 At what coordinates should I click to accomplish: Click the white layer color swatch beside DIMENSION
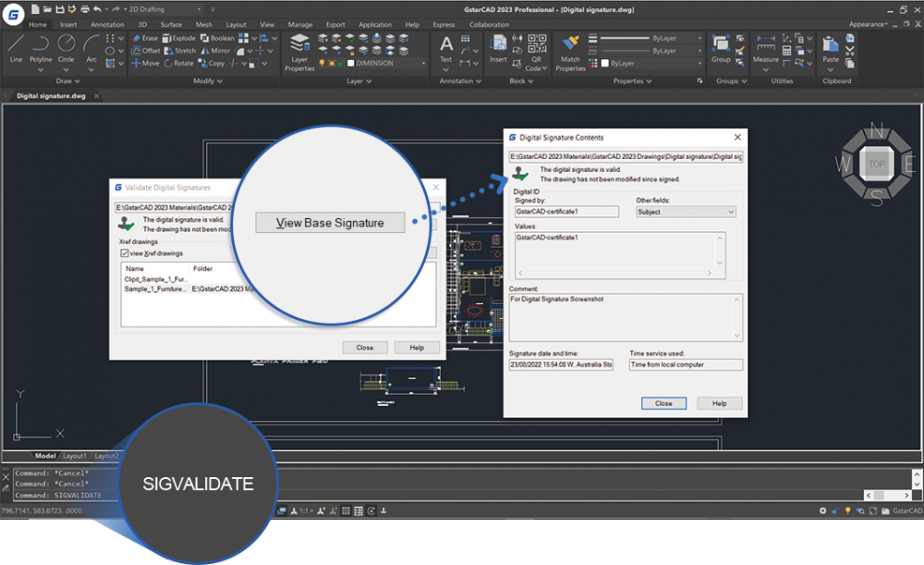coord(350,63)
